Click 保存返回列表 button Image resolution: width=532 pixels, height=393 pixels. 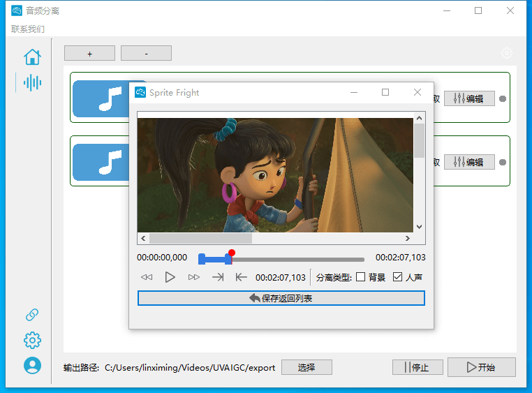point(281,298)
